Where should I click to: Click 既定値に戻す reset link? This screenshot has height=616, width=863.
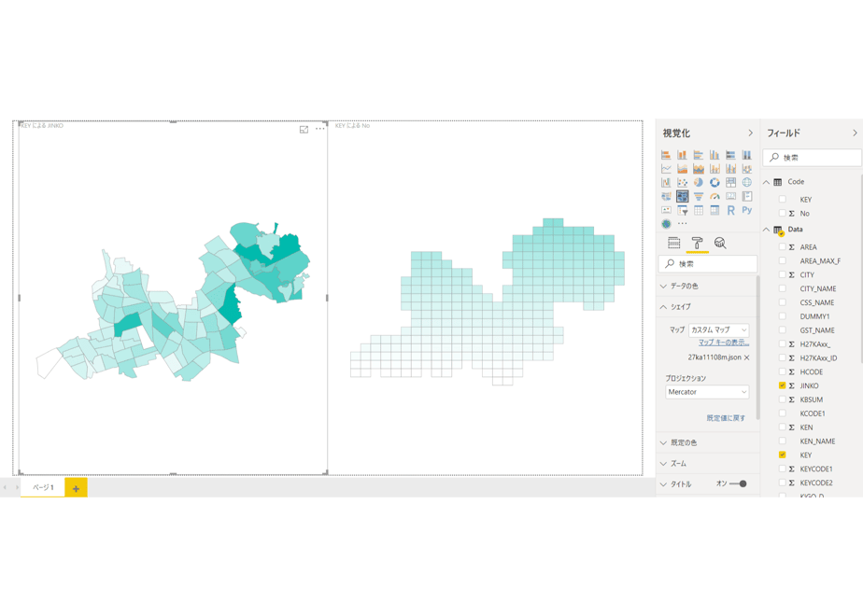point(726,418)
